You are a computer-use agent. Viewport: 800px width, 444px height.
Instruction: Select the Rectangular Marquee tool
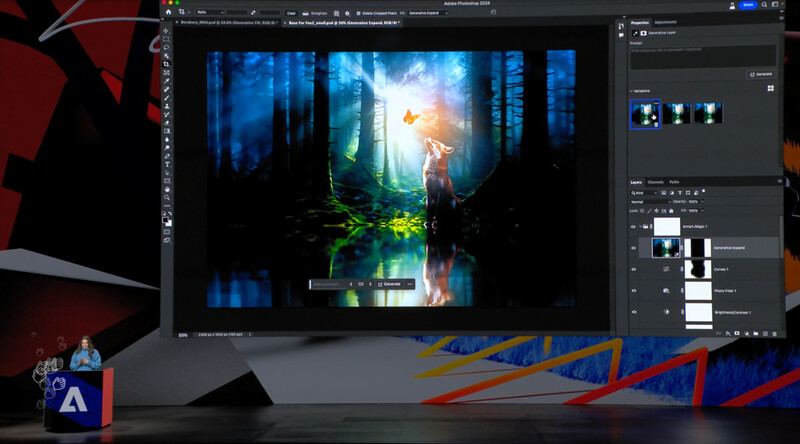166,39
